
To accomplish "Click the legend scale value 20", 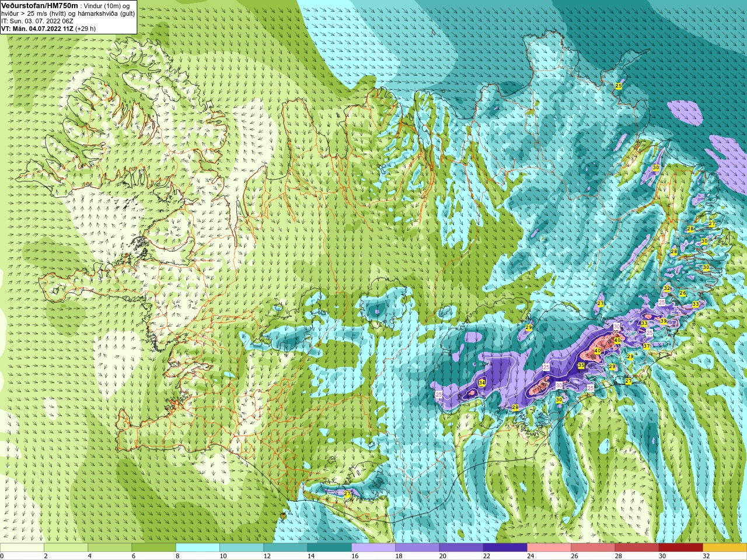I will point(442,556).
